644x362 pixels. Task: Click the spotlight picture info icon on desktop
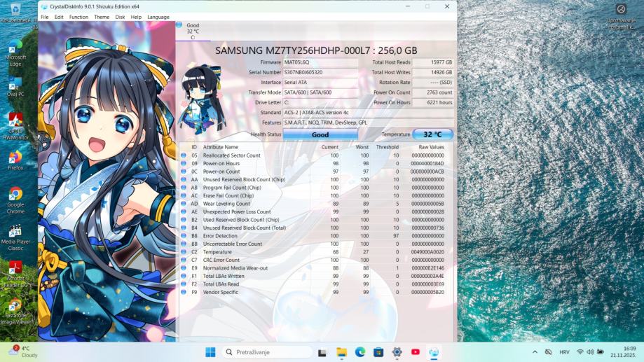click(621, 9)
